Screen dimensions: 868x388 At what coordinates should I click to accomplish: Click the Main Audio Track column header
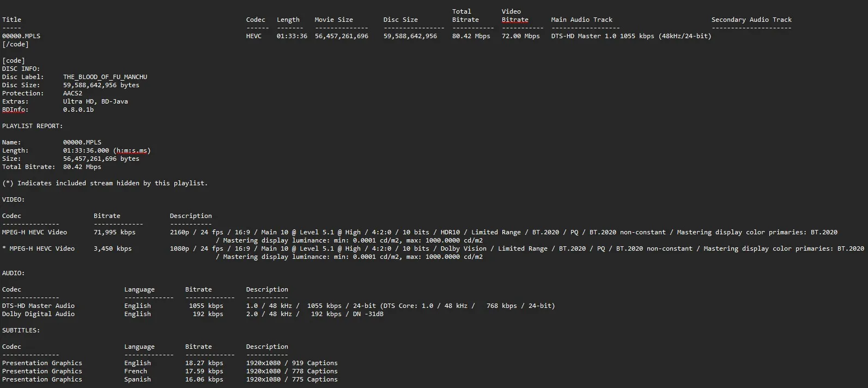(x=581, y=20)
